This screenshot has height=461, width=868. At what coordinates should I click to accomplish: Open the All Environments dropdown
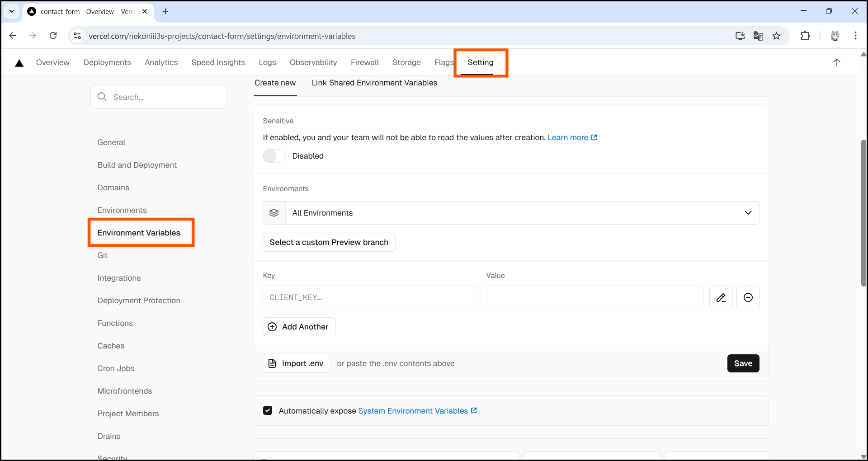click(511, 213)
